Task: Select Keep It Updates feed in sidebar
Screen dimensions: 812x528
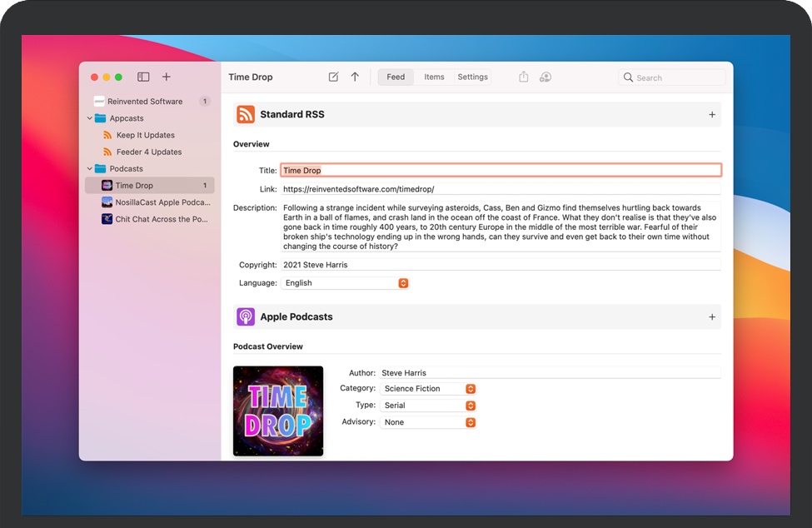Action: tap(145, 135)
